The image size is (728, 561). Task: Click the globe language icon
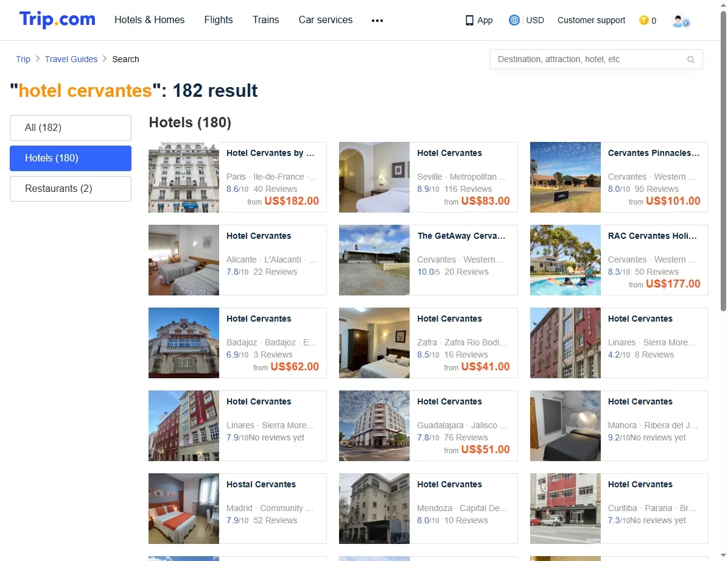click(514, 20)
